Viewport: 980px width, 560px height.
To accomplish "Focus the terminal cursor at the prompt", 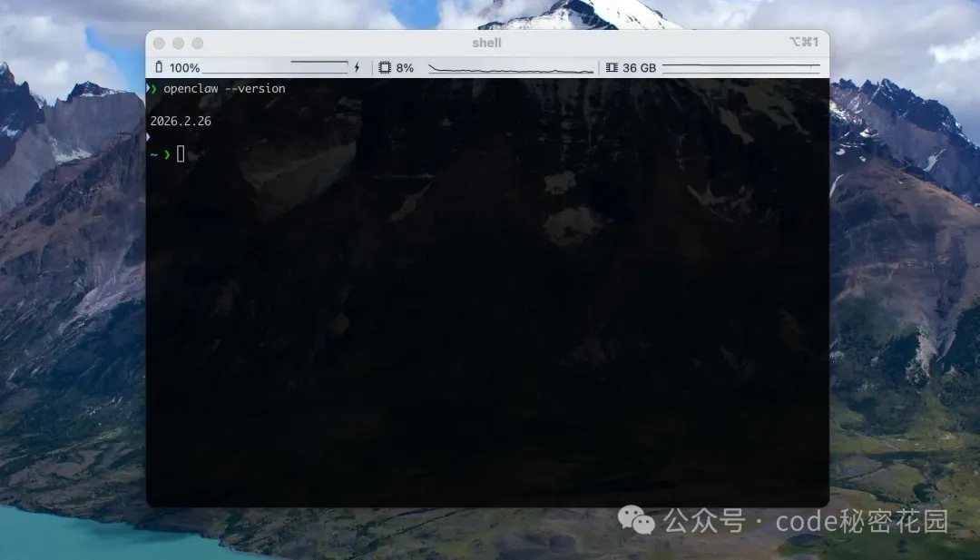I will (181, 154).
